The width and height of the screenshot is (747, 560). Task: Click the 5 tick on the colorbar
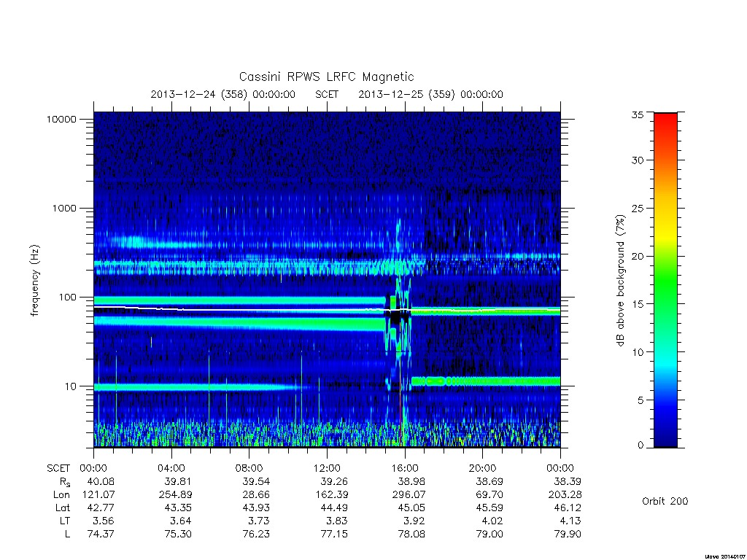pos(640,400)
